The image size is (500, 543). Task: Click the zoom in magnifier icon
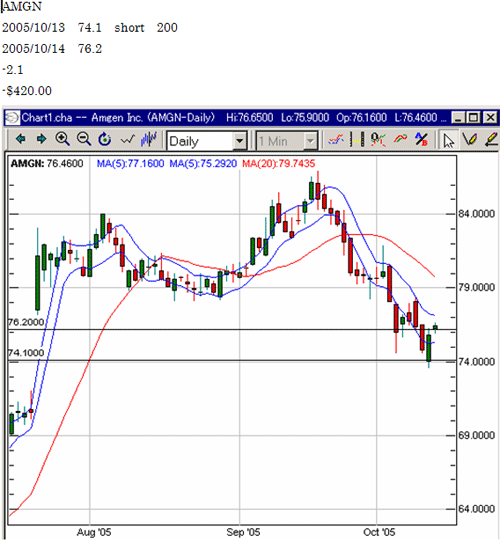pyautogui.click(x=63, y=139)
